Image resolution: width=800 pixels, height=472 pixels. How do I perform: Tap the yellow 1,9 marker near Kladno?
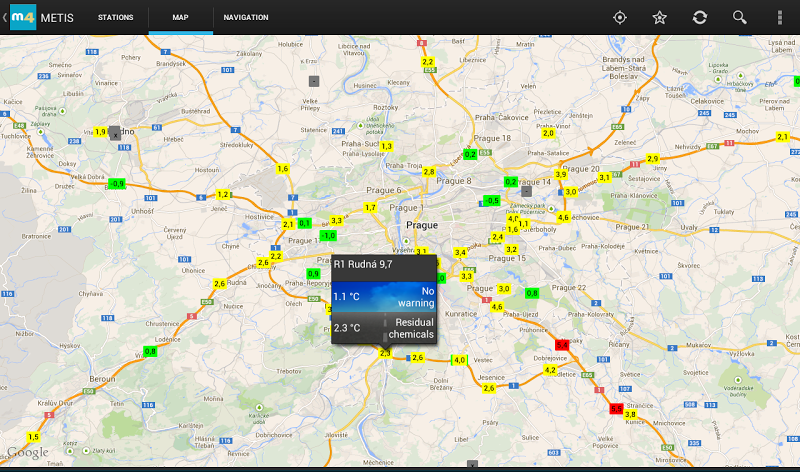tap(100, 132)
